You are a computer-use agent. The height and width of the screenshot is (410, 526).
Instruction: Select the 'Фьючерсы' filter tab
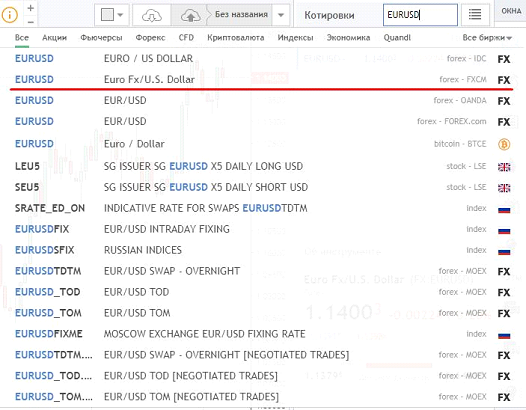tap(101, 38)
